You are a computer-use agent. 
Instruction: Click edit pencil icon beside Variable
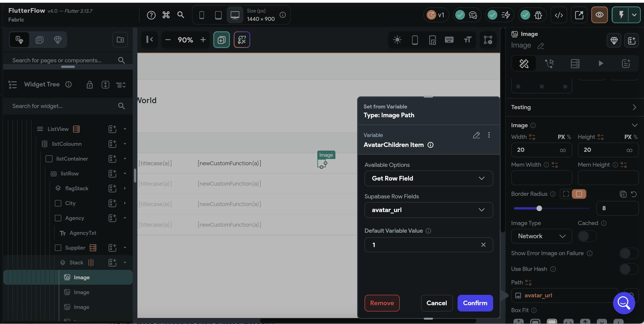[476, 135]
